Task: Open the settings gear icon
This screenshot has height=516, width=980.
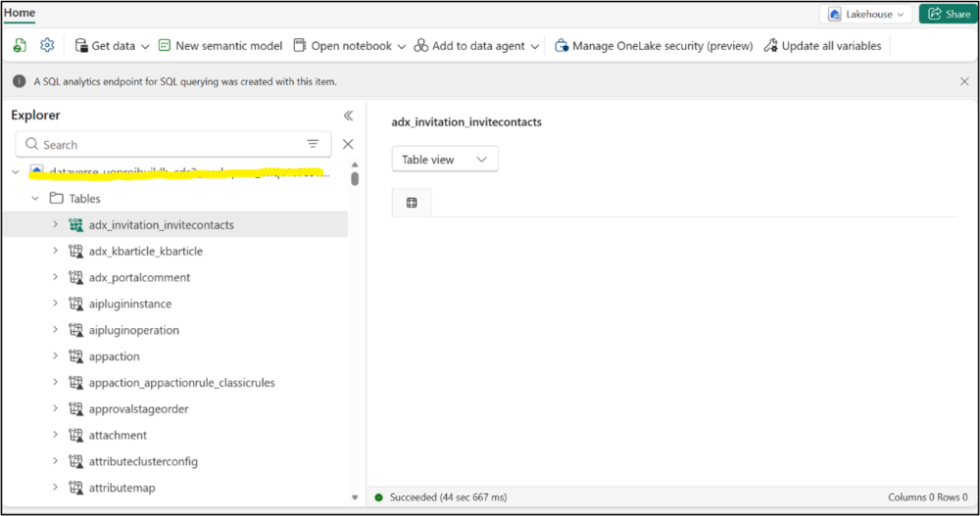Action: [47, 46]
